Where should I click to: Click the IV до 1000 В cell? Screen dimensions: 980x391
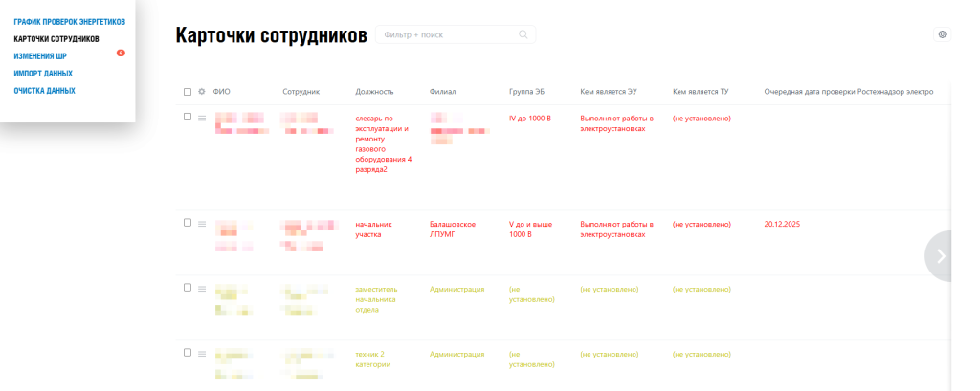pos(530,118)
